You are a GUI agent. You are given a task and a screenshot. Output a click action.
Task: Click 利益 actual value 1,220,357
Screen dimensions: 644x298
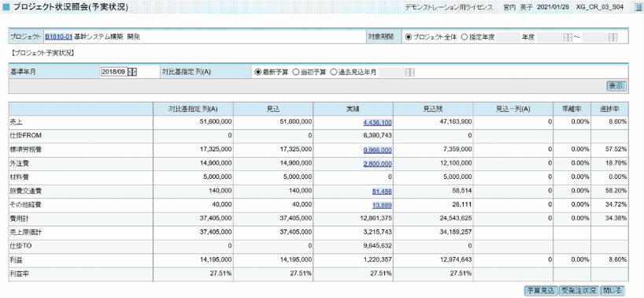point(377,261)
